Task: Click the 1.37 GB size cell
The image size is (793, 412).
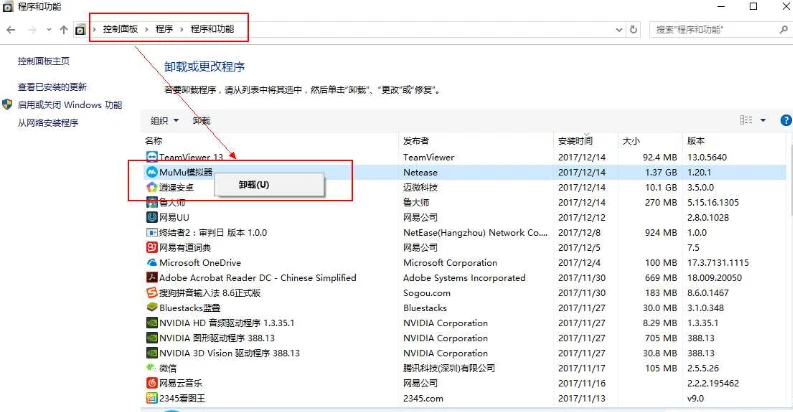Action: pyautogui.click(x=660, y=172)
